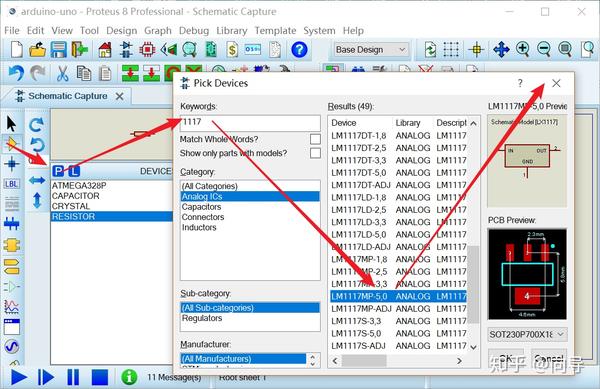The height and width of the screenshot is (389, 600).
Task: Click the Pan blue arrows icon
Action: click(x=501, y=49)
